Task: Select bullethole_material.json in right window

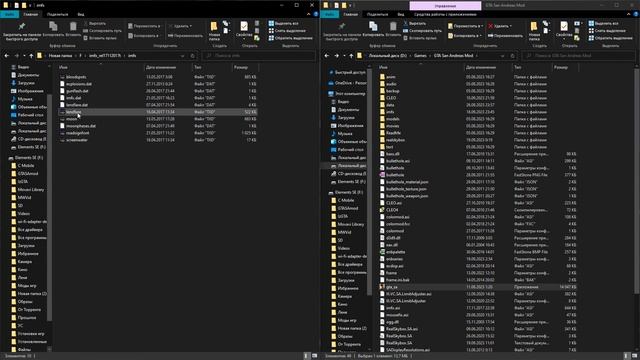Action: click(x=407, y=182)
